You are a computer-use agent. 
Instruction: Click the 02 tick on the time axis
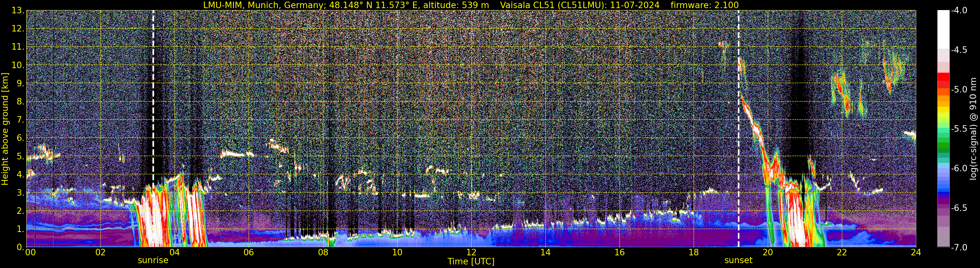click(100, 252)
